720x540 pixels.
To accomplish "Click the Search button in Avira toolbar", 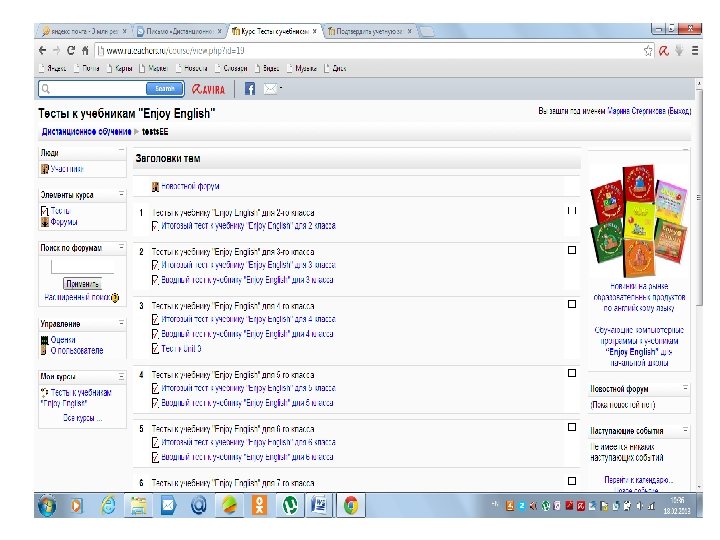I will tap(165, 89).
